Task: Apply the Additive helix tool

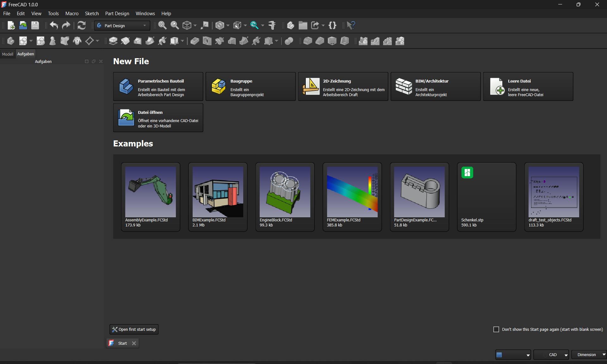Action: click(162, 41)
